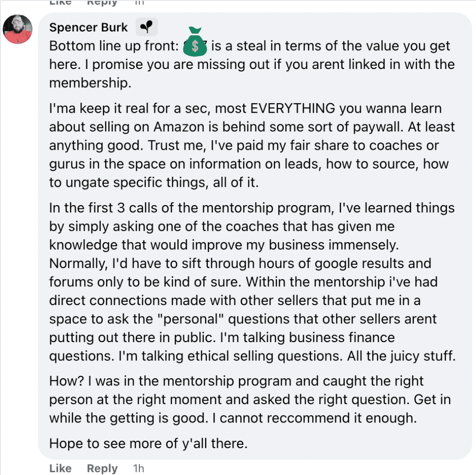Click the Spencer Burk author name
The height and width of the screenshot is (475, 476).
89,27
